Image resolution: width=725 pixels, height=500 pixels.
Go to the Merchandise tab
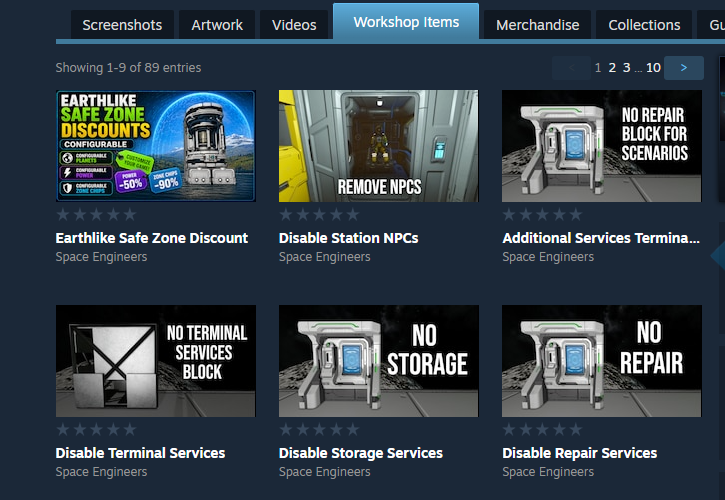(537, 25)
